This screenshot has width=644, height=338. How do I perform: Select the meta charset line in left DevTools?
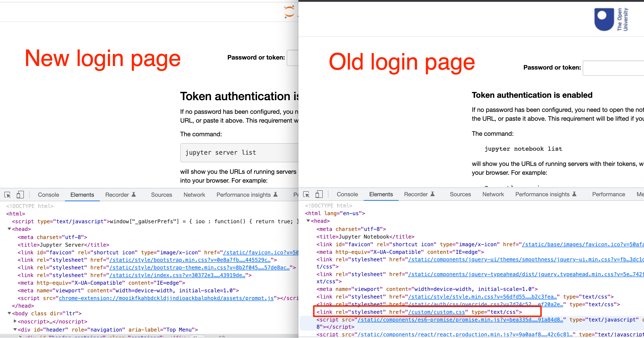tap(52, 237)
